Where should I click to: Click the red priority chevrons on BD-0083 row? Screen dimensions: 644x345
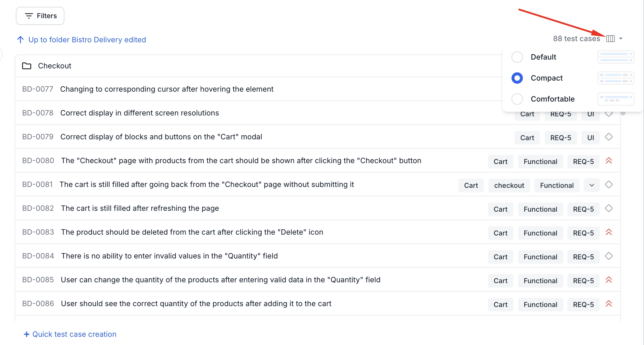pos(609,232)
